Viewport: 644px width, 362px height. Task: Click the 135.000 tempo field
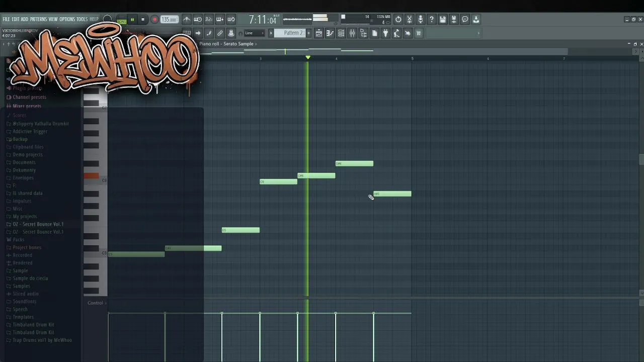tap(169, 20)
